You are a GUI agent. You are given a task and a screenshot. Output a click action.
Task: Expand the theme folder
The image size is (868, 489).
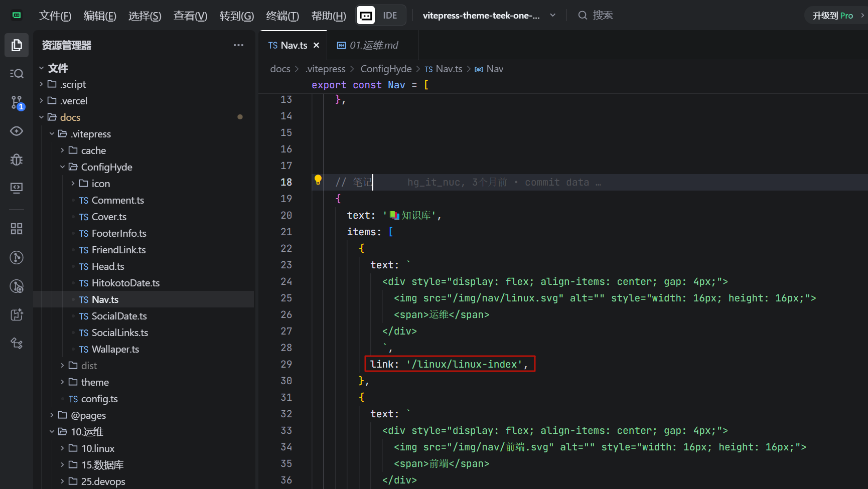pyautogui.click(x=95, y=382)
